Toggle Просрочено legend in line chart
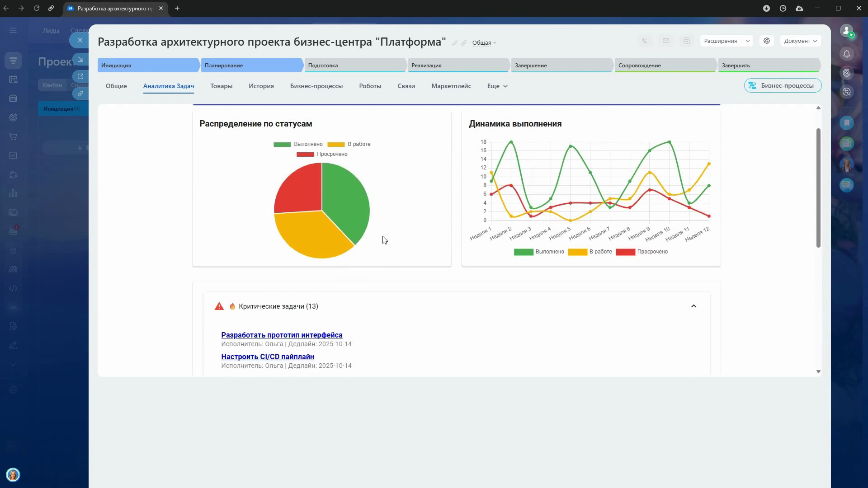The width and height of the screenshot is (868, 488). pyautogui.click(x=642, y=252)
